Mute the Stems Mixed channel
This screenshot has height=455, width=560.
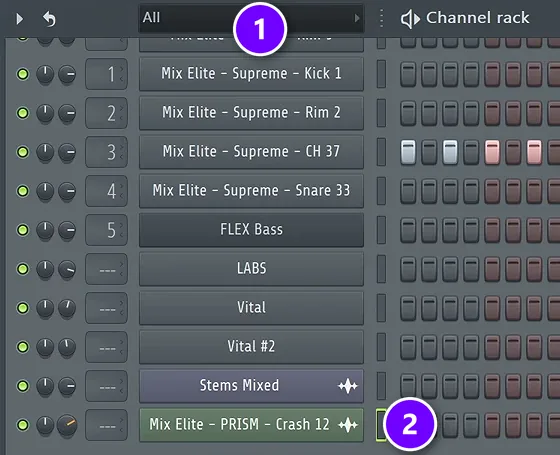23,386
